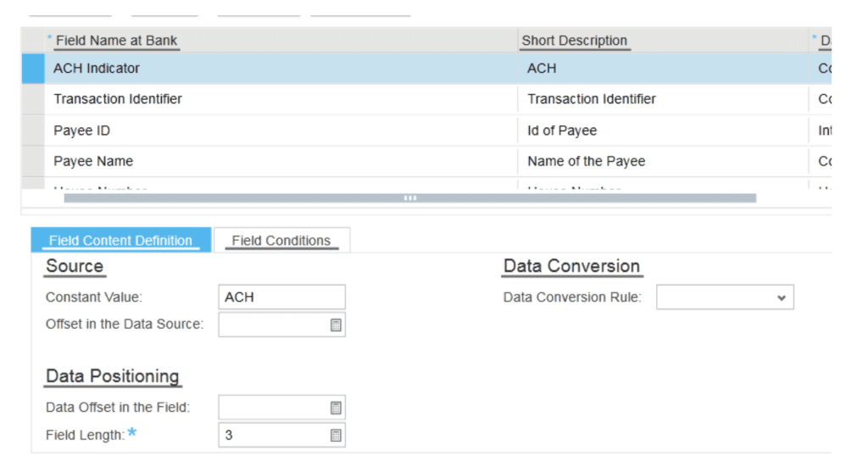The height and width of the screenshot is (461, 868).
Task: Switch to the Field Conditions tab
Action: click(281, 240)
